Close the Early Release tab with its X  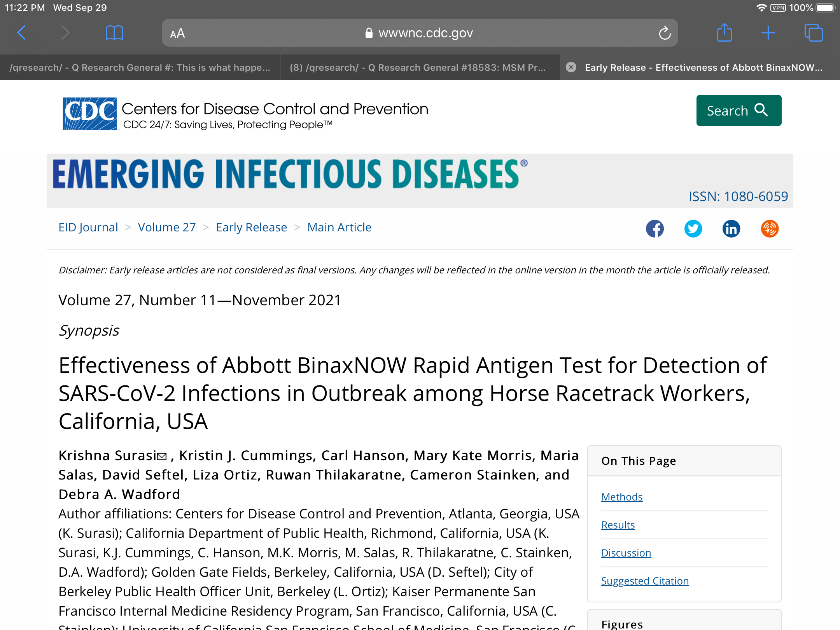[571, 67]
